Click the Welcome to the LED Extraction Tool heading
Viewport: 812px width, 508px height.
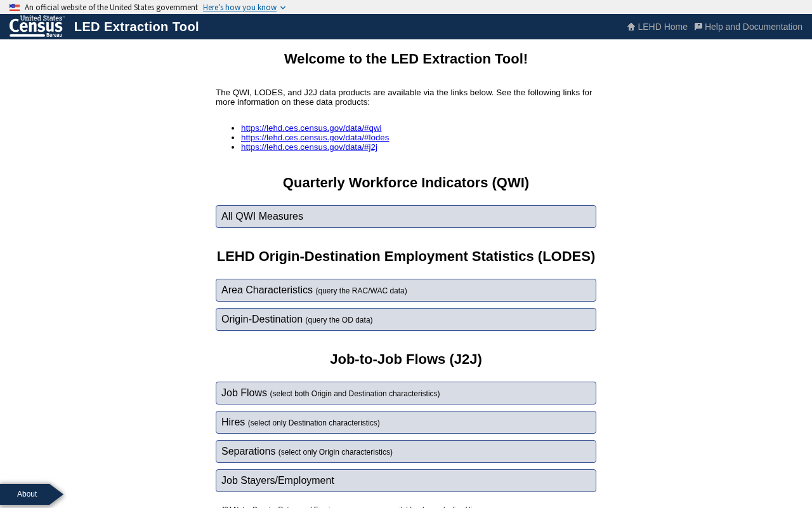pos(406,59)
